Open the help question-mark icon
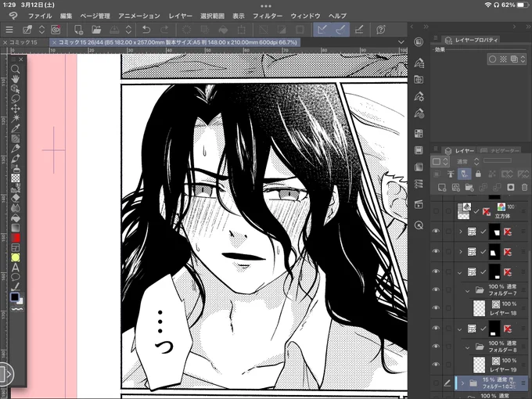 point(381,30)
